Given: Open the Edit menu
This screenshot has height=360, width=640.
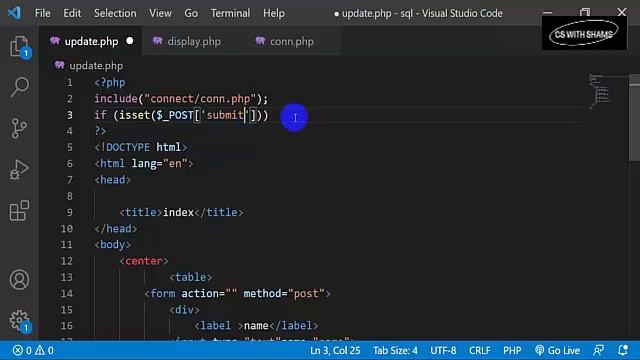Looking at the screenshot, I should pos(72,13).
